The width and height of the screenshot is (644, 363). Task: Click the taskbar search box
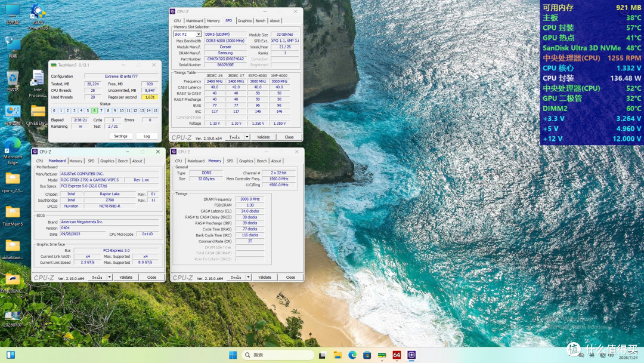tap(278, 355)
